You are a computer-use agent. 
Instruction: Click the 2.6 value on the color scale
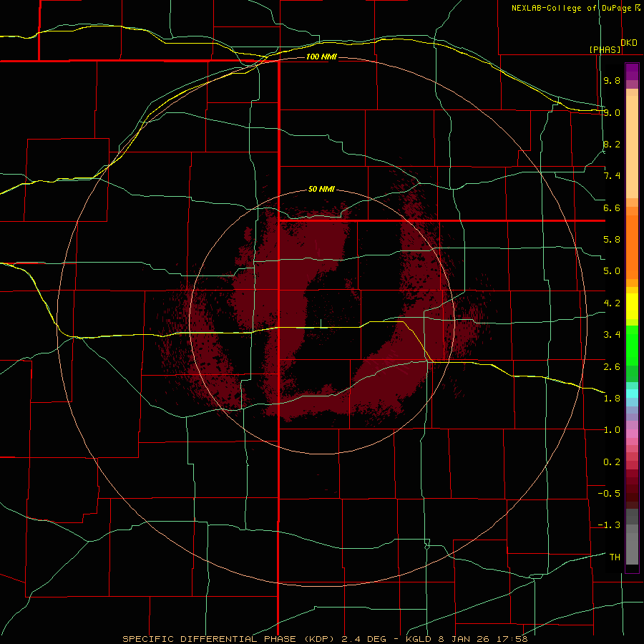click(x=612, y=367)
